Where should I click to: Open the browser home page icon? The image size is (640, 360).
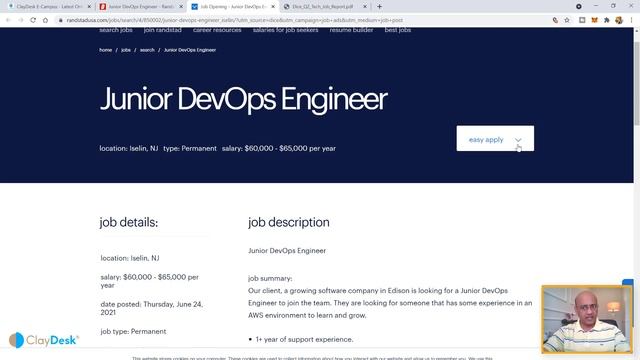click(45, 20)
